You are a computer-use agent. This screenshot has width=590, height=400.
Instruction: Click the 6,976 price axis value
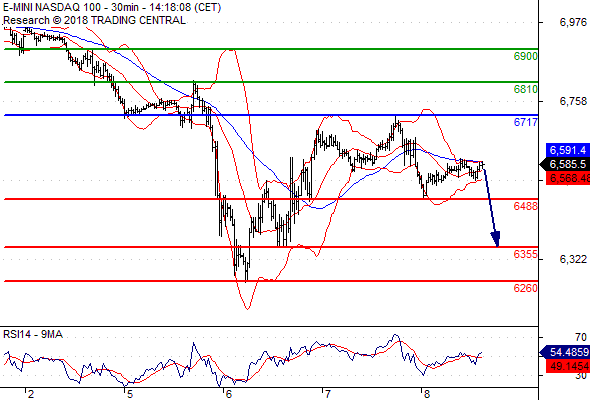573,22
